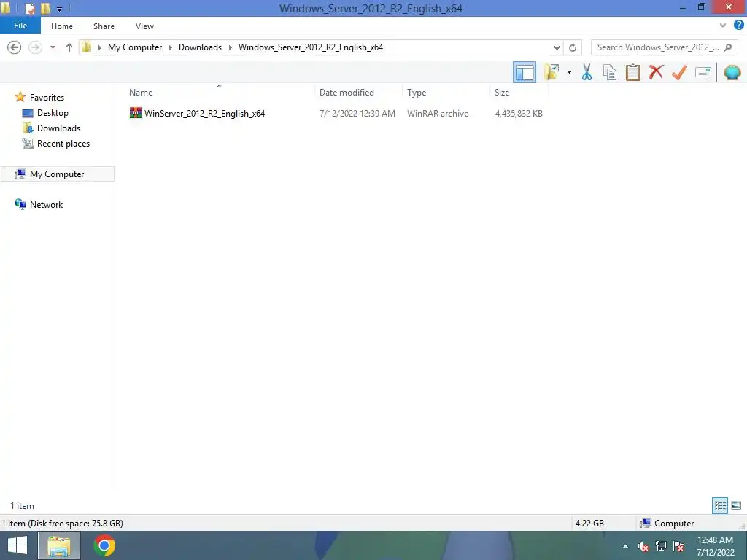Go back with the Back arrow button

pyautogui.click(x=15, y=47)
